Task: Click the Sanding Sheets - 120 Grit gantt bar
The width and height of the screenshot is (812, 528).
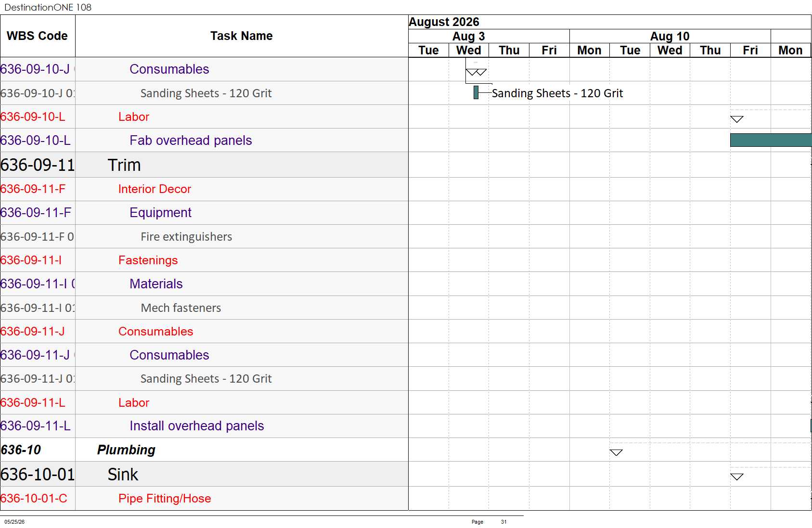Action: click(x=476, y=92)
